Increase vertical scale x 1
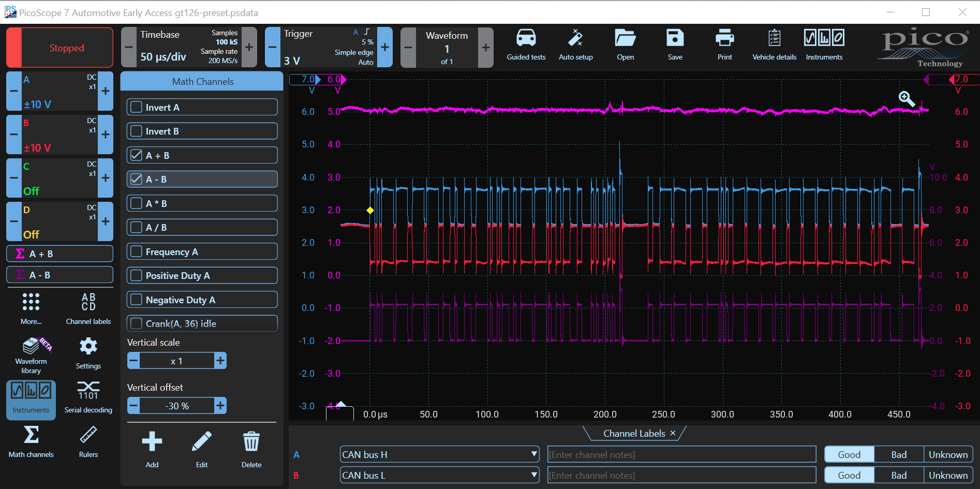 220,361
